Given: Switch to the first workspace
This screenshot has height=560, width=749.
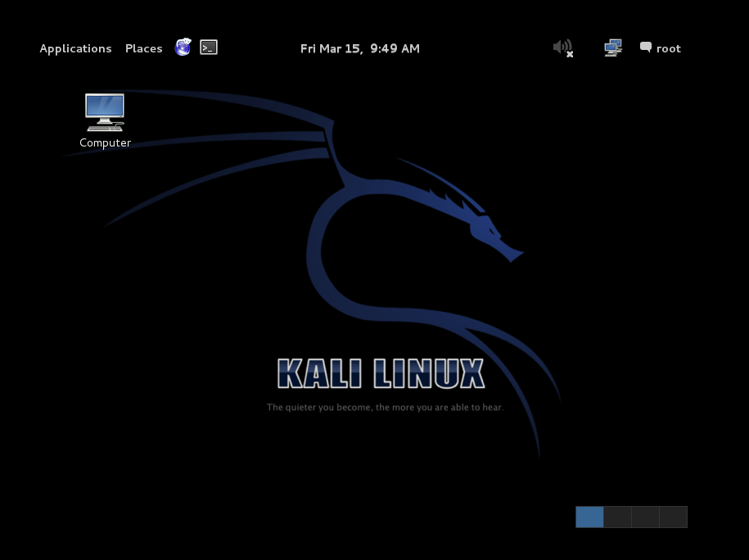Looking at the screenshot, I should (x=589, y=517).
